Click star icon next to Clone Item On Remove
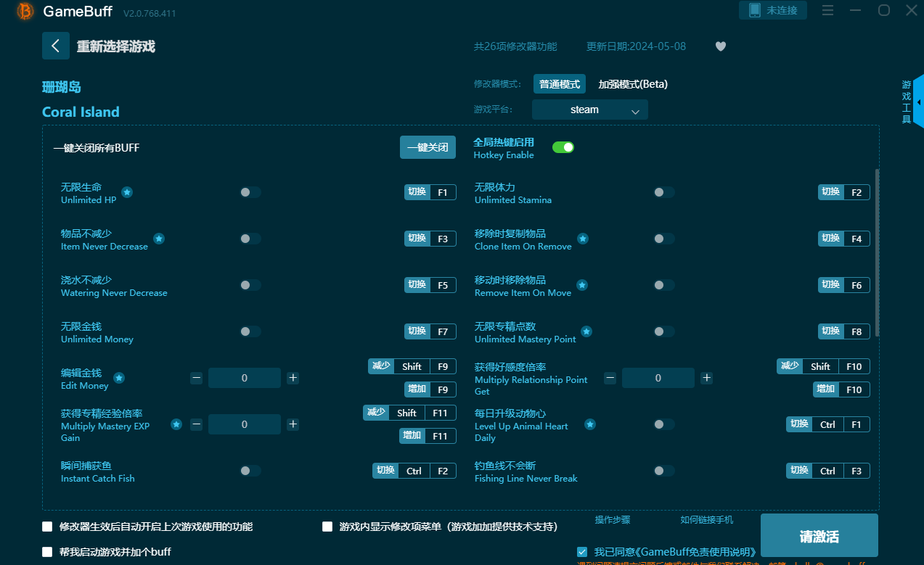The height and width of the screenshot is (565, 924). point(583,239)
